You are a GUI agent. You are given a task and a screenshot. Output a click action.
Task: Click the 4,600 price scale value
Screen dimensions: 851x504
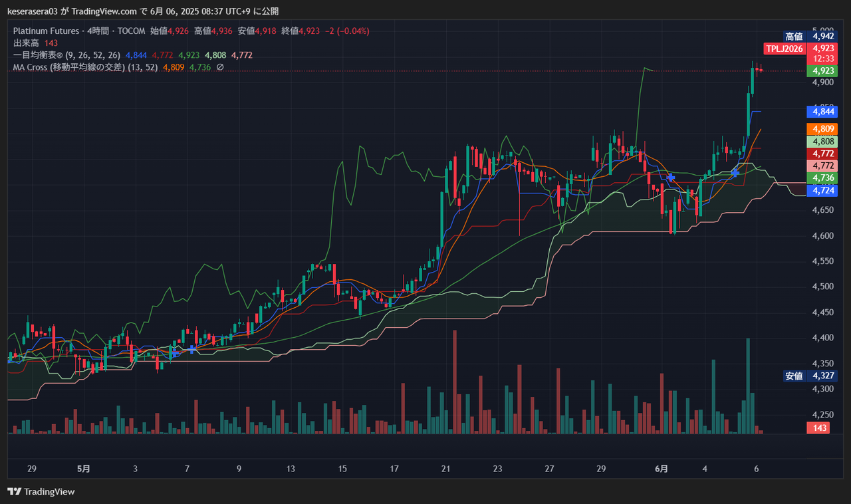click(x=823, y=236)
